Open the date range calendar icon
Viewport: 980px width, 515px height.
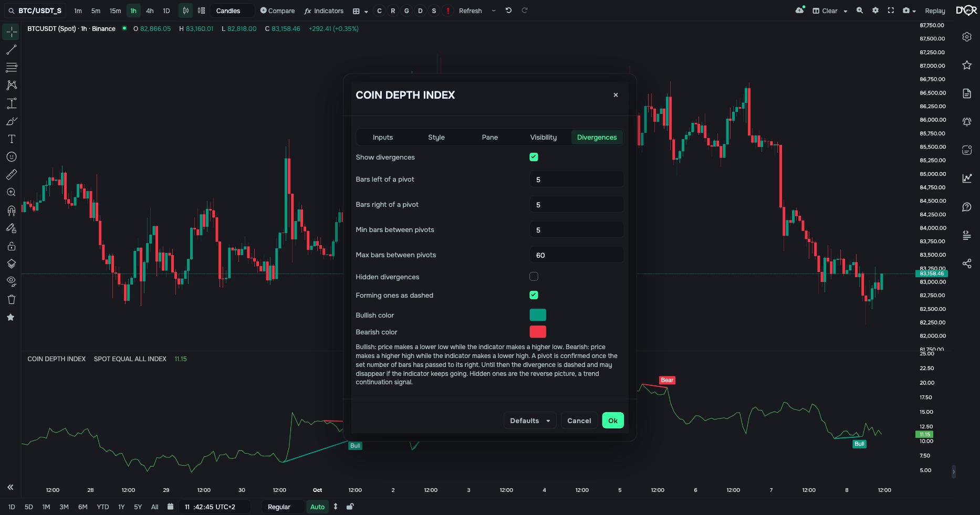[170, 507]
